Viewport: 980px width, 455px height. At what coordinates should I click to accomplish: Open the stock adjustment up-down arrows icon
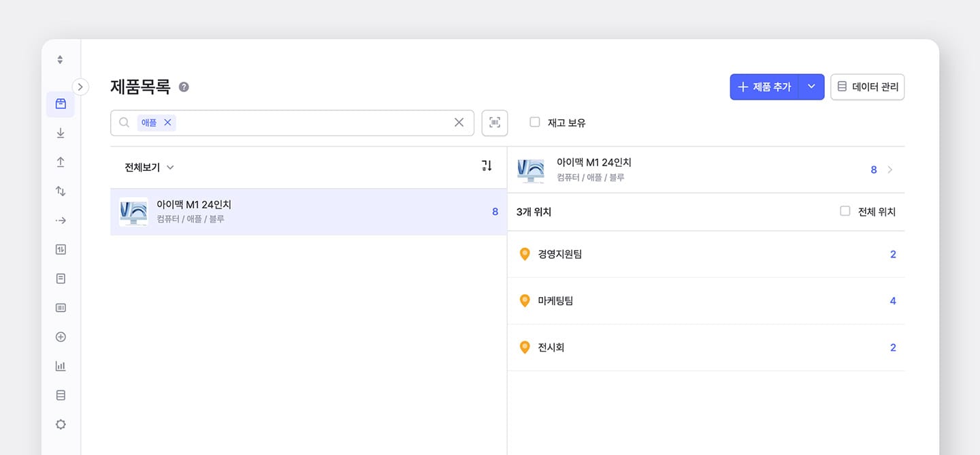pyautogui.click(x=61, y=191)
